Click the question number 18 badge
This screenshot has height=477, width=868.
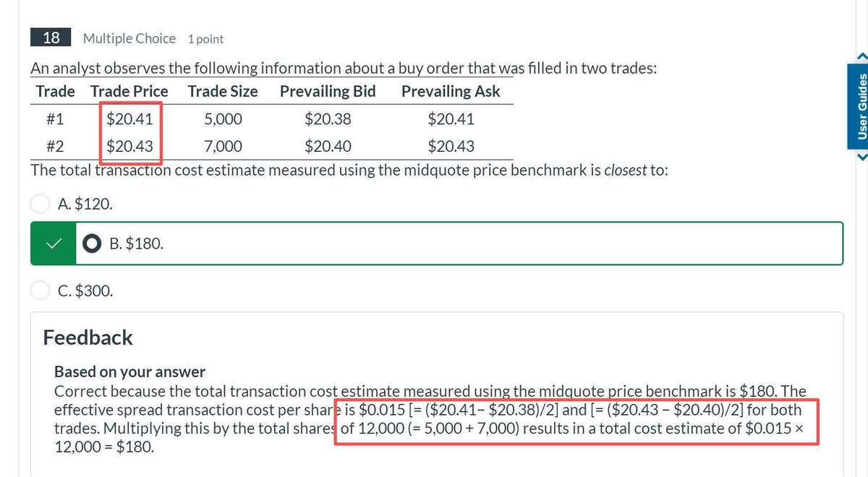point(51,38)
